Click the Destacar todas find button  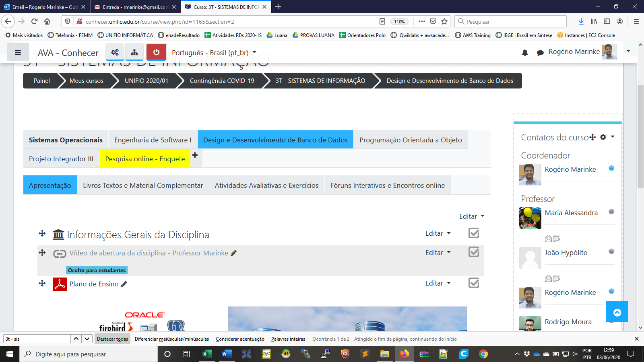[112, 339]
